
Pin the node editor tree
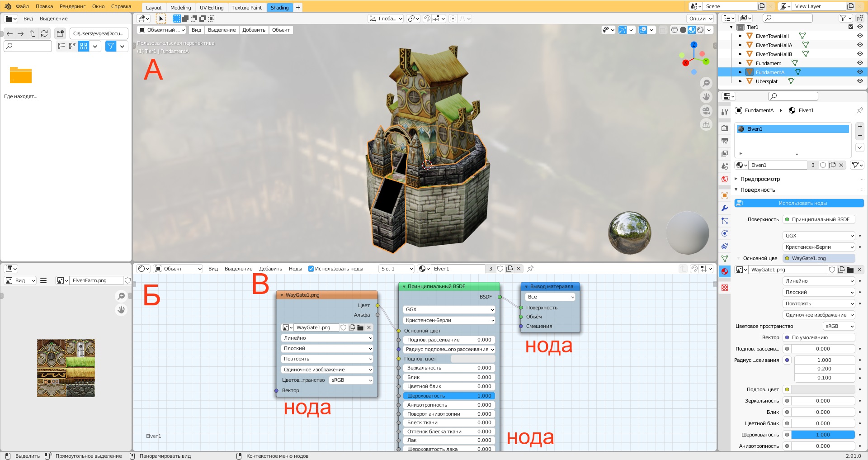coord(530,269)
